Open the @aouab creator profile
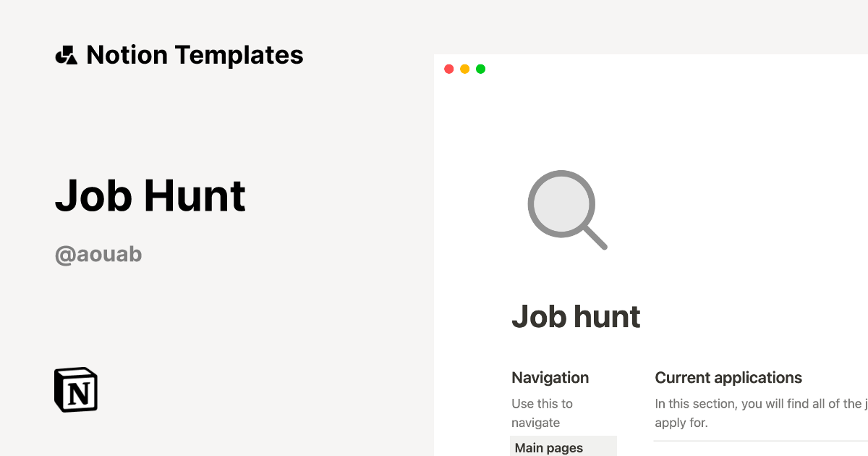 [x=98, y=253]
